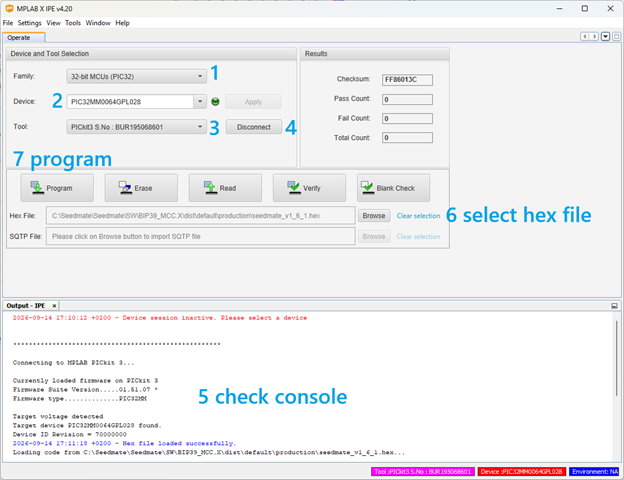
Task: Click the Pass Count field
Action: [408, 100]
